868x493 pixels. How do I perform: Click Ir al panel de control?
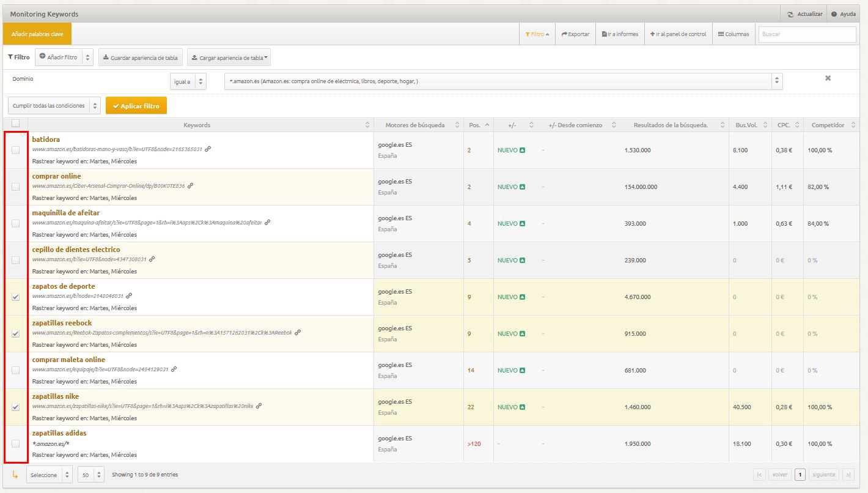tap(678, 34)
